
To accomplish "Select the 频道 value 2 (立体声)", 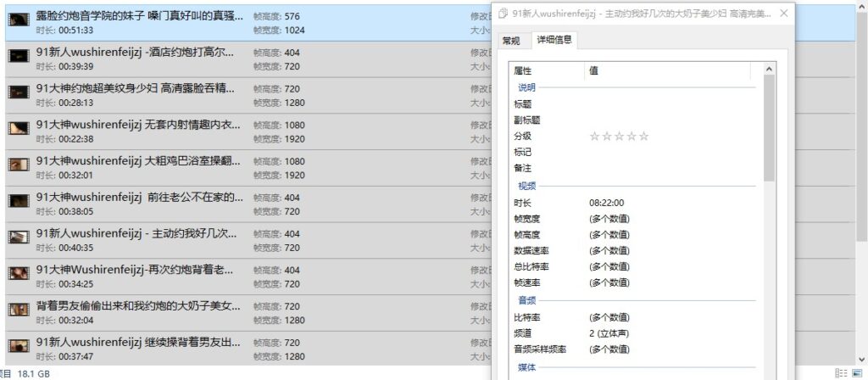I will tap(609, 334).
